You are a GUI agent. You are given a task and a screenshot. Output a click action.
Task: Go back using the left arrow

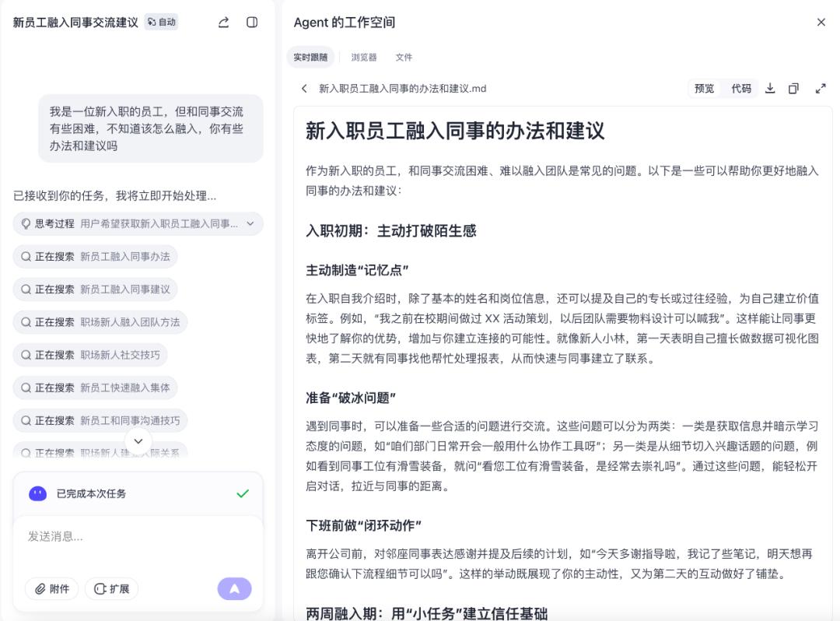pos(304,89)
